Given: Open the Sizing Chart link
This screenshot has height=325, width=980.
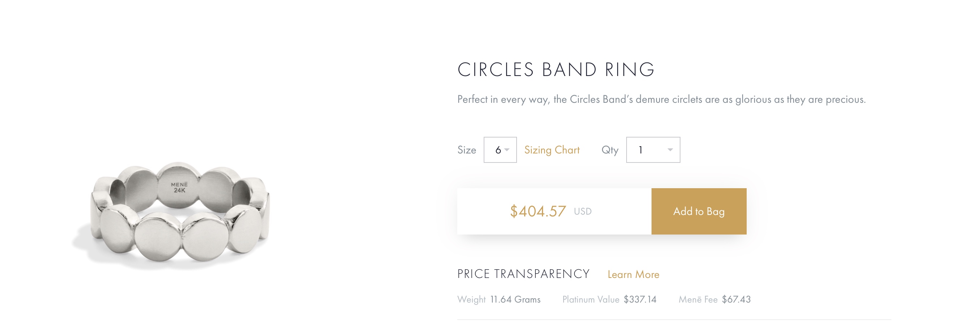Looking at the screenshot, I should 552,150.
